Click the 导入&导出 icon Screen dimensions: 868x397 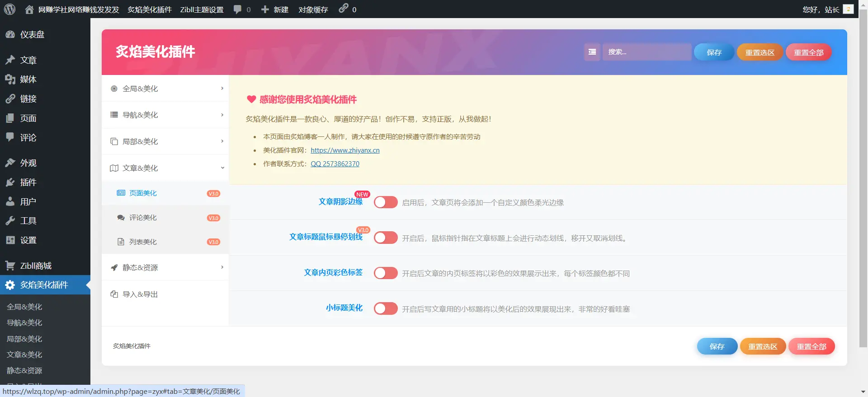click(x=114, y=294)
